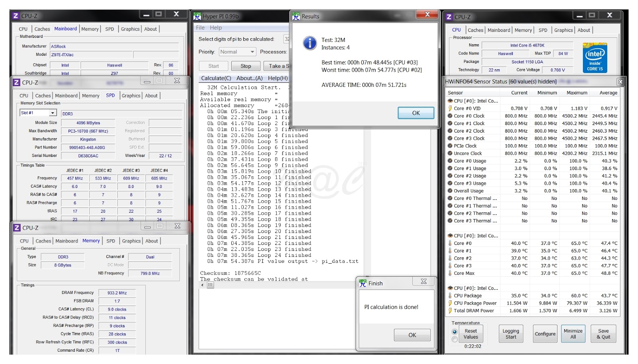The height and width of the screenshot is (364, 638).
Task: Click the Minimize All button
Action: 573,334
